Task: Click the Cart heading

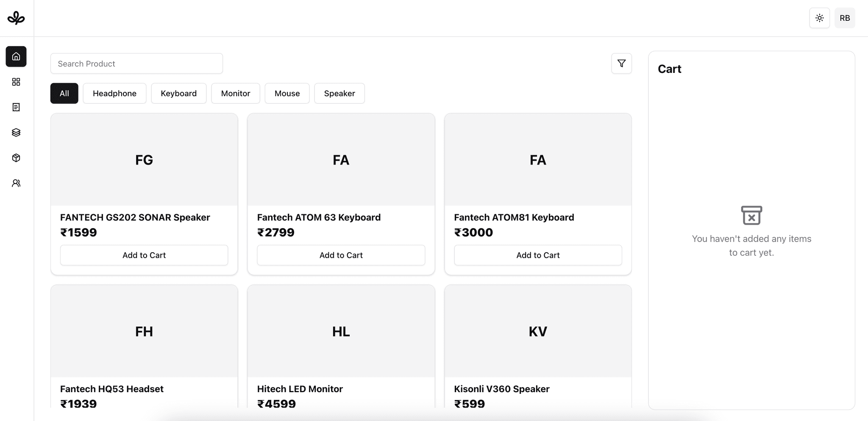Action: point(669,69)
